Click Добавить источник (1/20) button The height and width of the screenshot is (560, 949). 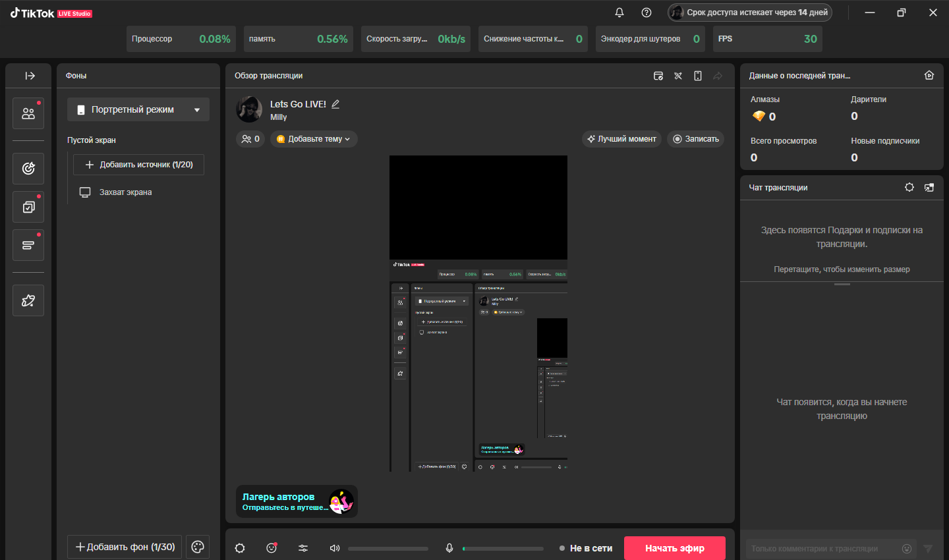click(138, 165)
